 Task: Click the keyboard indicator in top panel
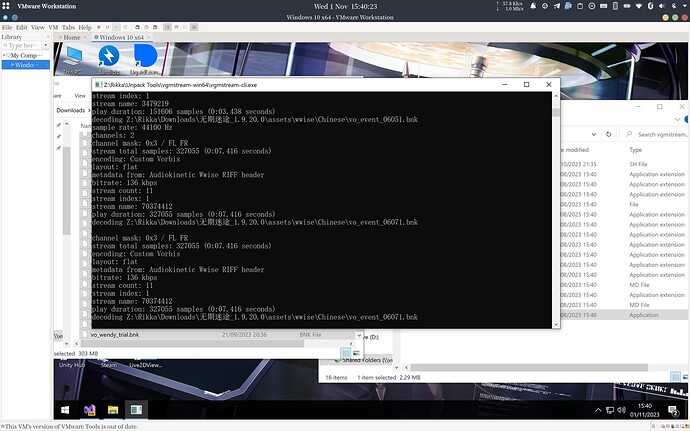click(604, 6)
